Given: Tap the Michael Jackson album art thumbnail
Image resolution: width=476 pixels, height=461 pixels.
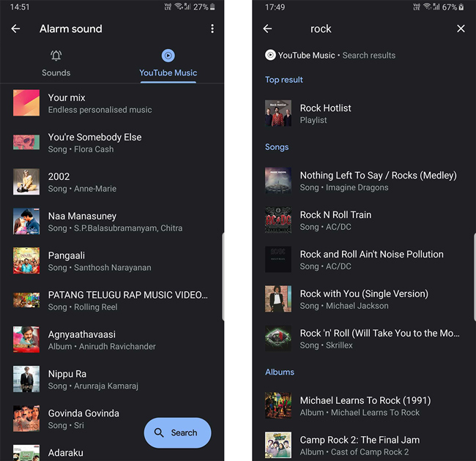Looking at the screenshot, I should click(x=278, y=299).
